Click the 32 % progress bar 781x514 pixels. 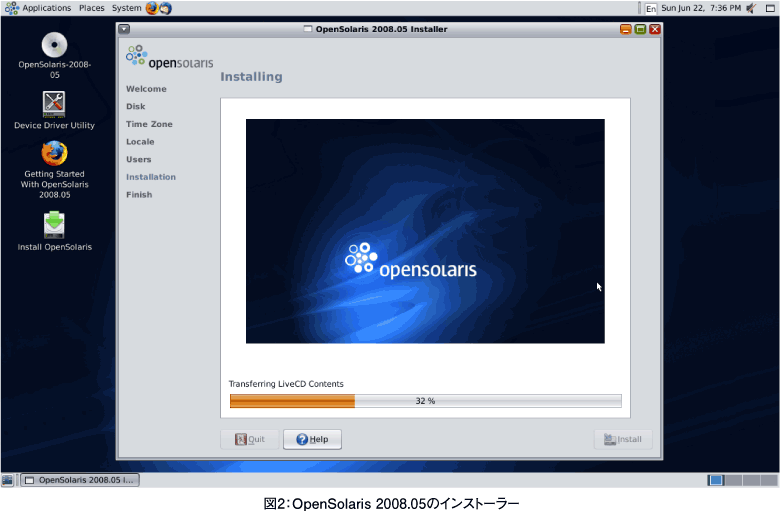tap(425, 401)
